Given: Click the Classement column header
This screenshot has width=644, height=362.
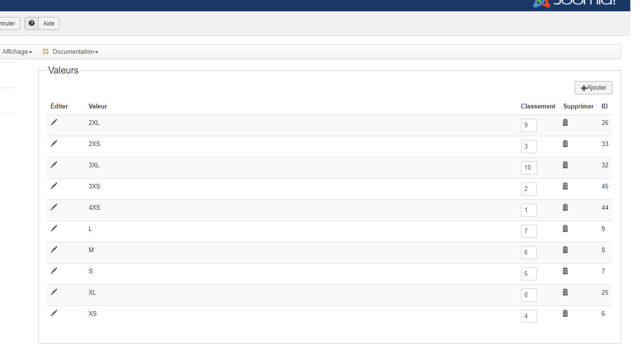Looking at the screenshot, I should 538,107.
